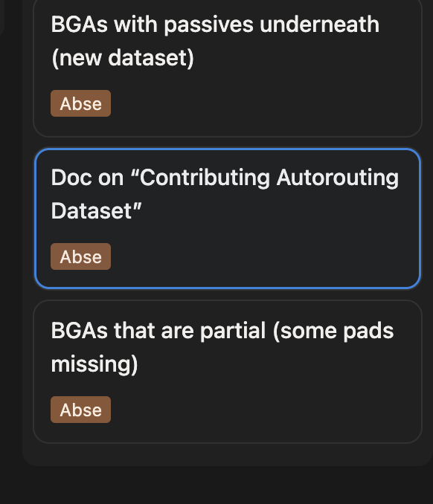Click the "(new dataset)" title line
The image size is (433, 504).
[x=123, y=58]
